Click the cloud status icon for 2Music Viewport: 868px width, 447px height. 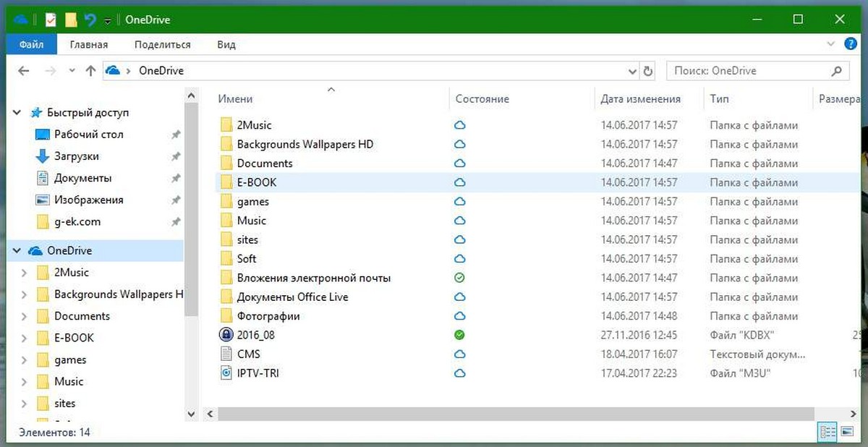click(x=459, y=125)
